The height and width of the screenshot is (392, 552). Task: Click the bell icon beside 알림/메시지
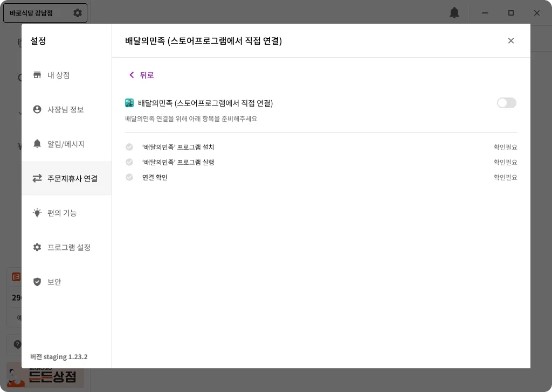click(x=37, y=143)
